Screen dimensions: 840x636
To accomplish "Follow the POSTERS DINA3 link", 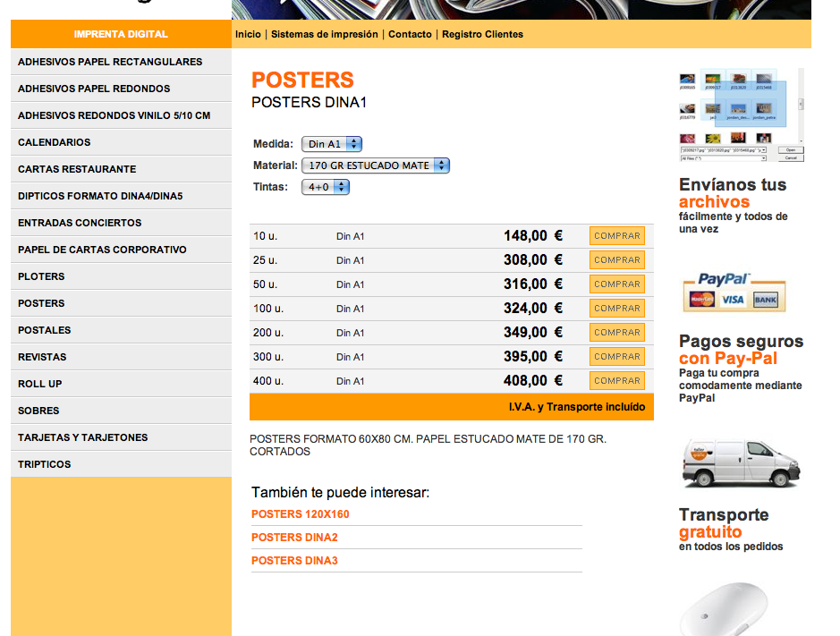I will pyautogui.click(x=294, y=561).
